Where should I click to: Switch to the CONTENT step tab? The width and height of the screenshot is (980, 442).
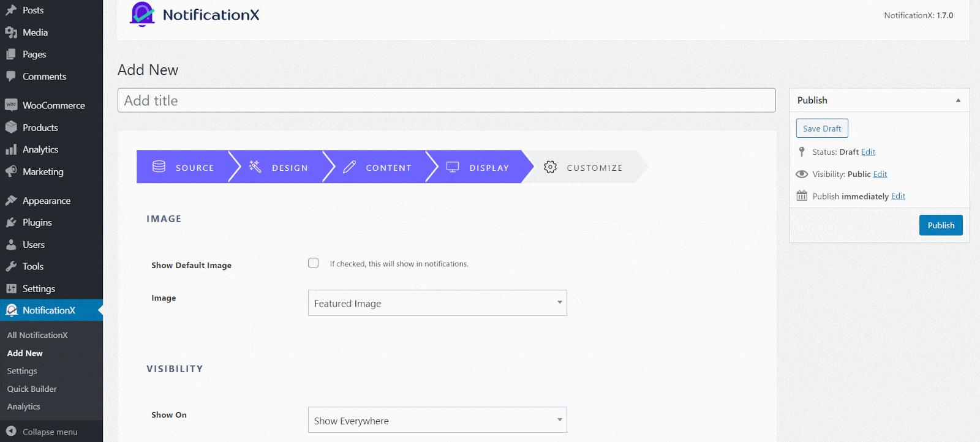pos(379,167)
